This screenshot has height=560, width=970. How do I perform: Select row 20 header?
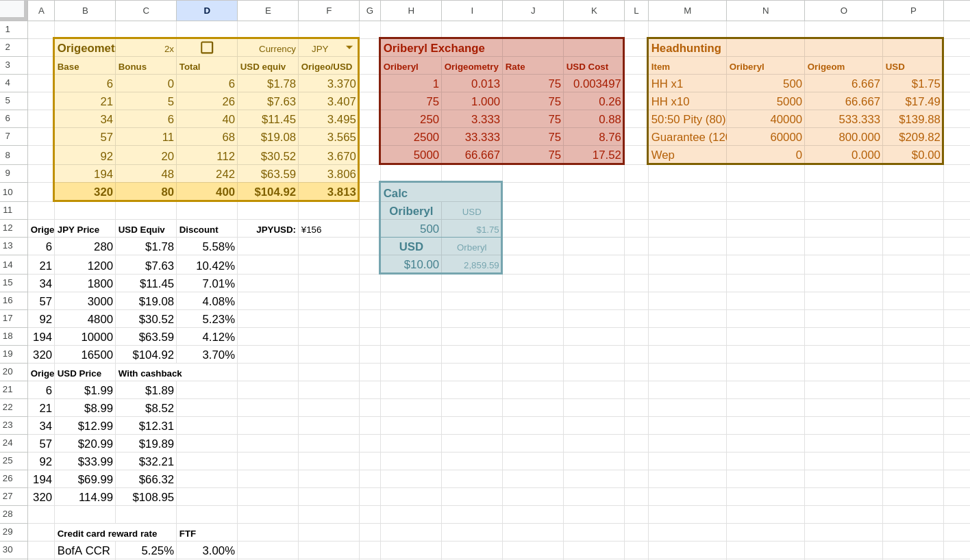pos(14,372)
